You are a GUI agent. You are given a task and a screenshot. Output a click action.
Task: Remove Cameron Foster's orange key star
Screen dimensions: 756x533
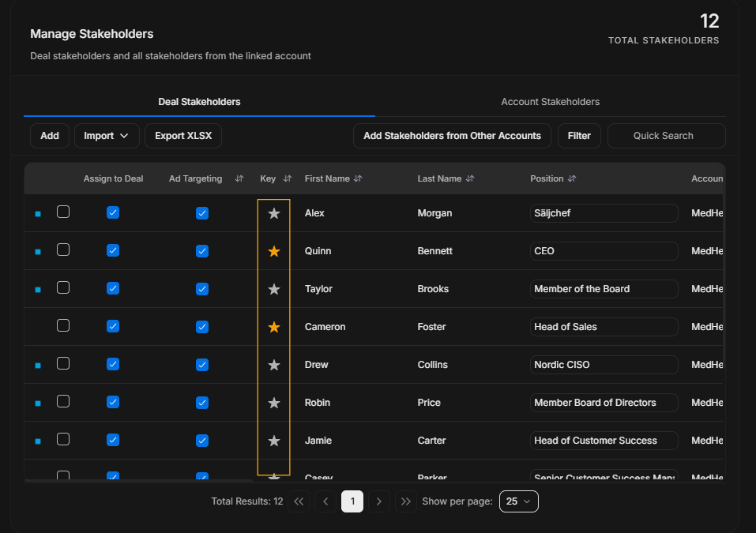point(274,327)
